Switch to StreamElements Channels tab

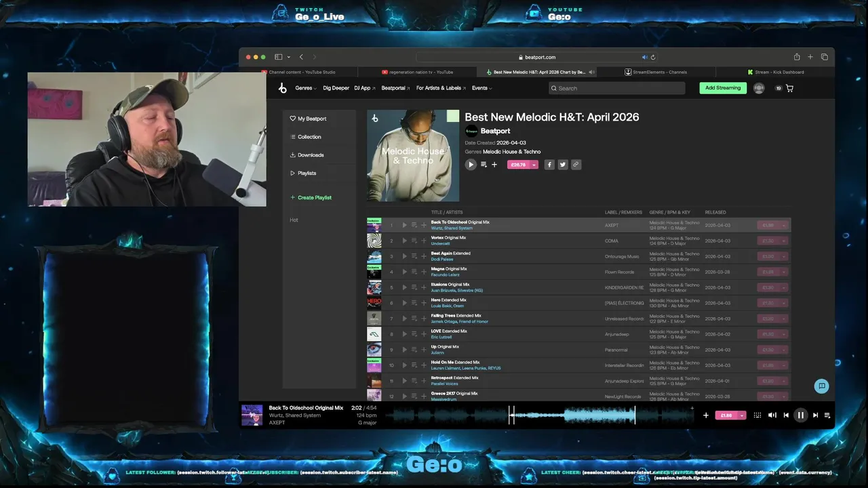point(656,72)
